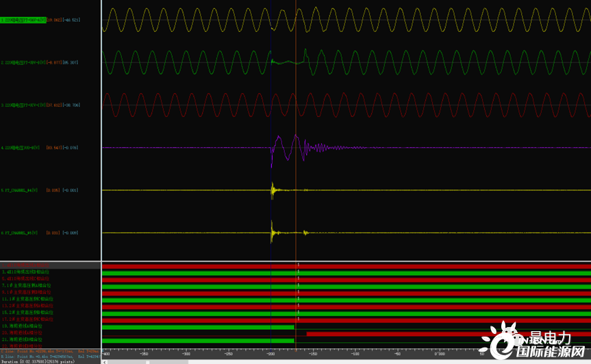Click the Duration readout in status bar
Image resolution: width=591 pixels, height=364 pixels.
click(x=38, y=362)
